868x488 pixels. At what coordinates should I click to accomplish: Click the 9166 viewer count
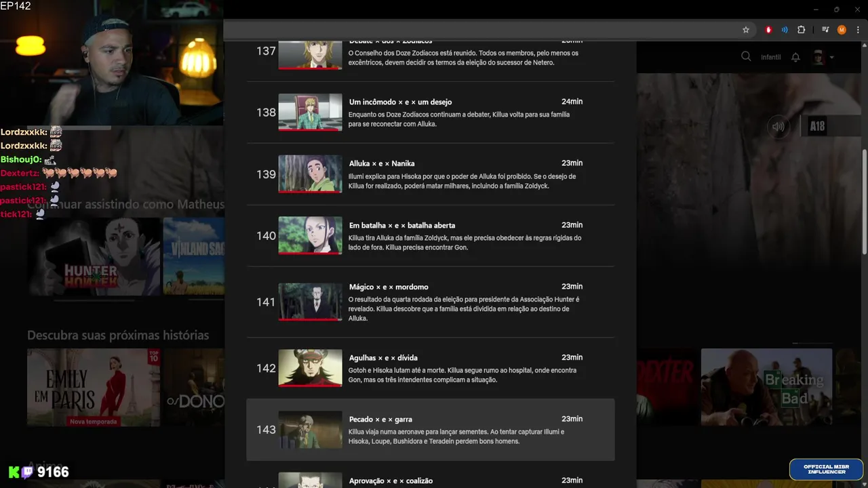click(53, 472)
